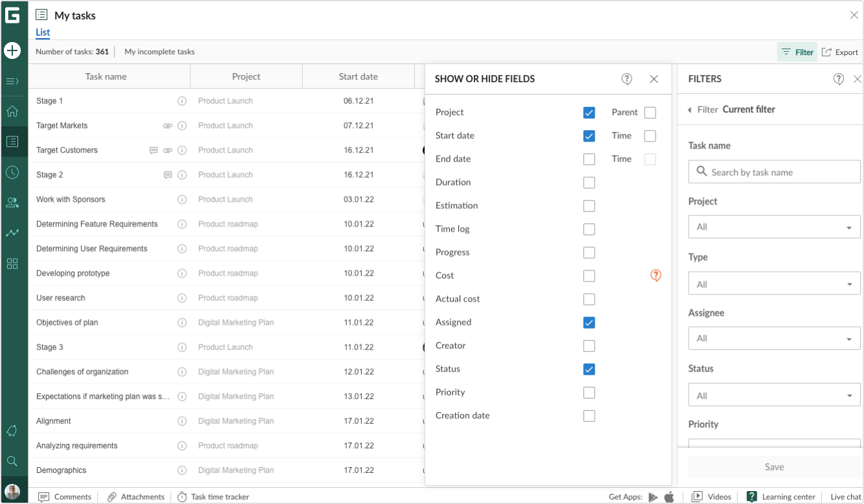
Task: Enable the Duration field checkbox
Action: coord(589,182)
